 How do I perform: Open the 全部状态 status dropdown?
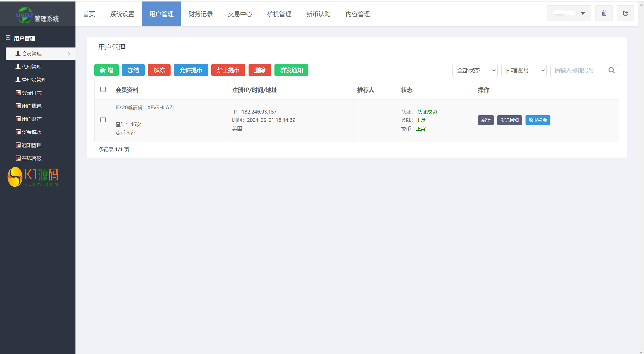click(x=474, y=70)
